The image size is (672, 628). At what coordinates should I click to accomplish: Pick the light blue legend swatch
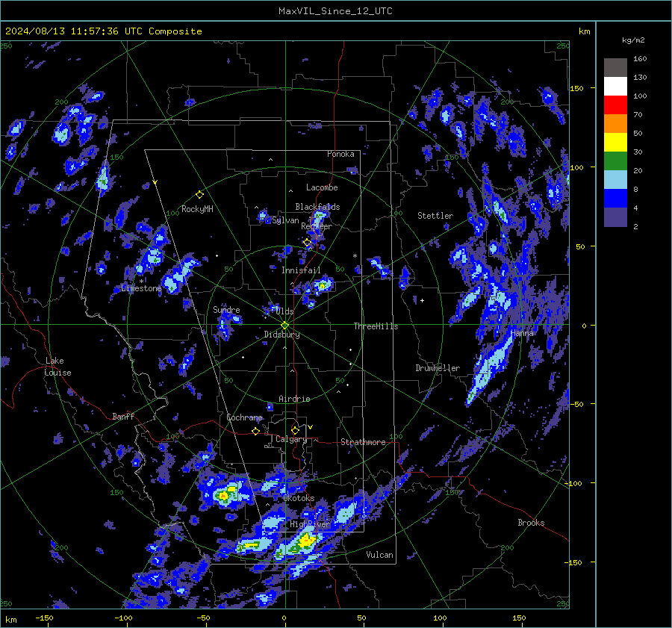point(615,180)
